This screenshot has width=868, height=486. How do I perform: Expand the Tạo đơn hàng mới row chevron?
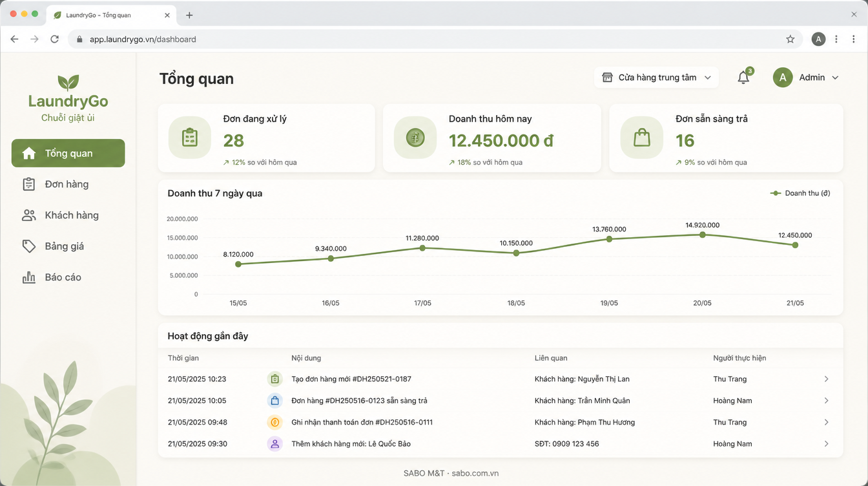826,379
